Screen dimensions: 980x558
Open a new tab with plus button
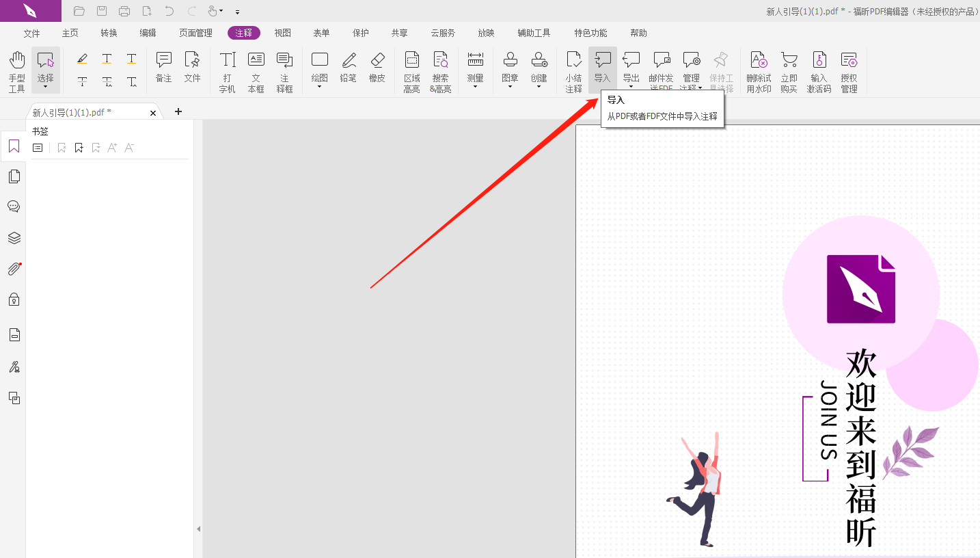click(x=178, y=111)
